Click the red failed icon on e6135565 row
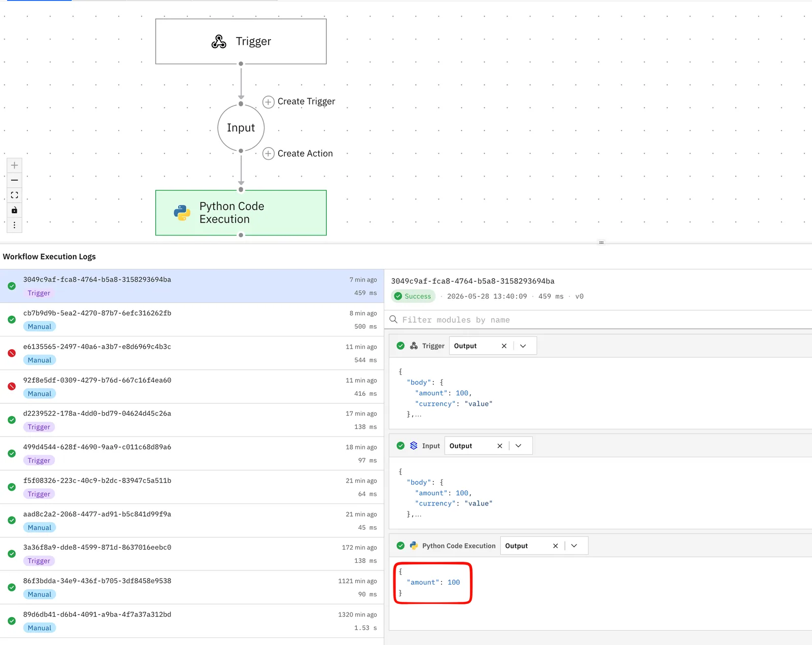 tap(12, 353)
